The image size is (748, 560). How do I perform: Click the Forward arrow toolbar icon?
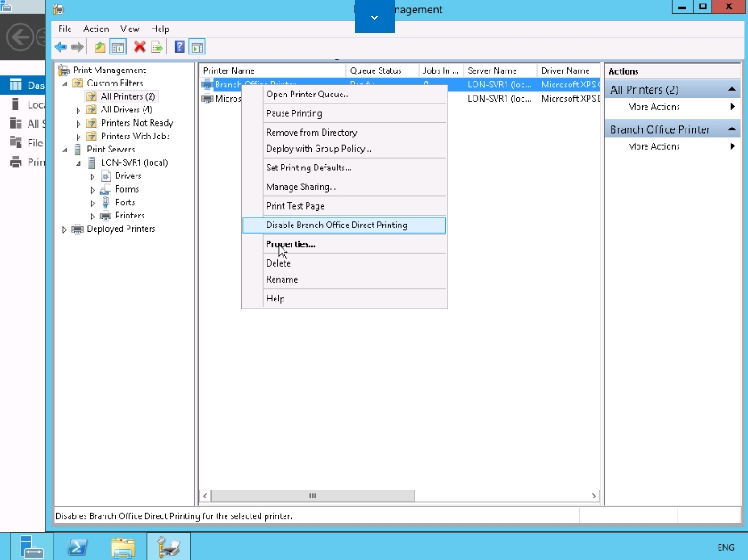pyautogui.click(x=77, y=46)
